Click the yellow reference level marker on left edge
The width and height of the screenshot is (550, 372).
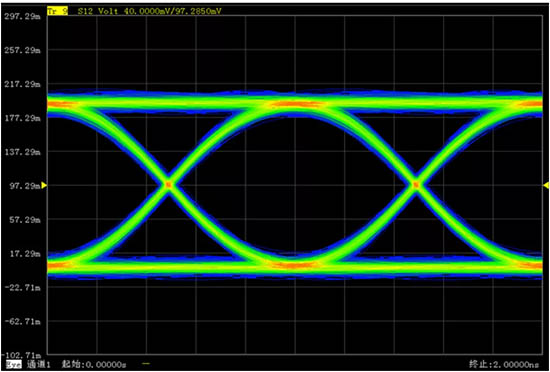pyautogui.click(x=44, y=185)
